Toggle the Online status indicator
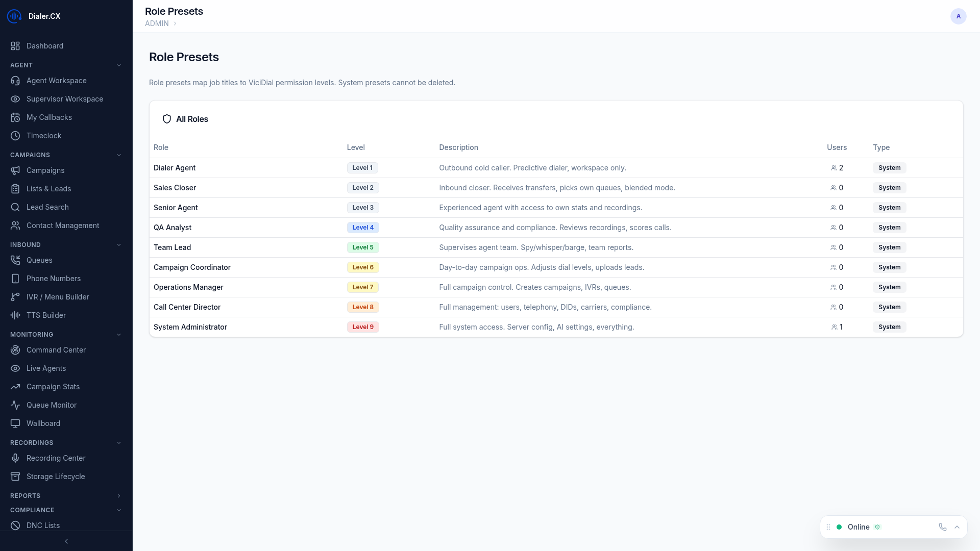Image resolution: width=980 pixels, height=551 pixels. 839,527
